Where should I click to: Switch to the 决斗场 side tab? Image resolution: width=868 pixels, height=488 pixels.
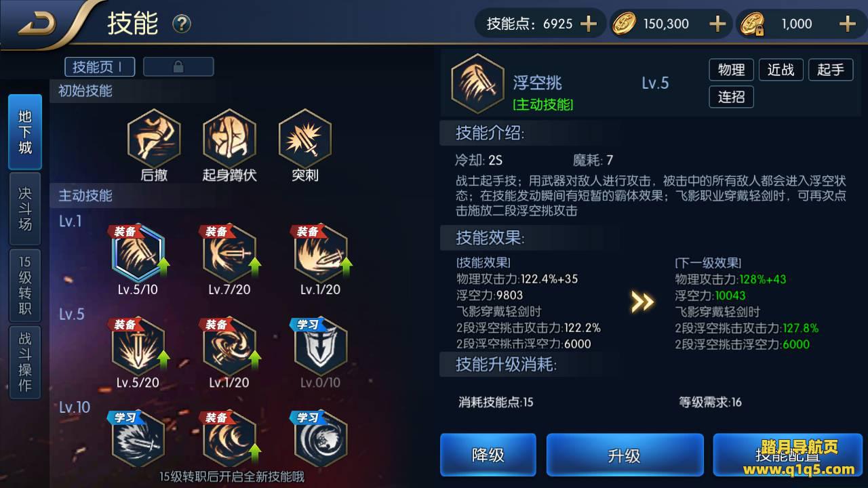pyautogui.click(x=25, y=209)
